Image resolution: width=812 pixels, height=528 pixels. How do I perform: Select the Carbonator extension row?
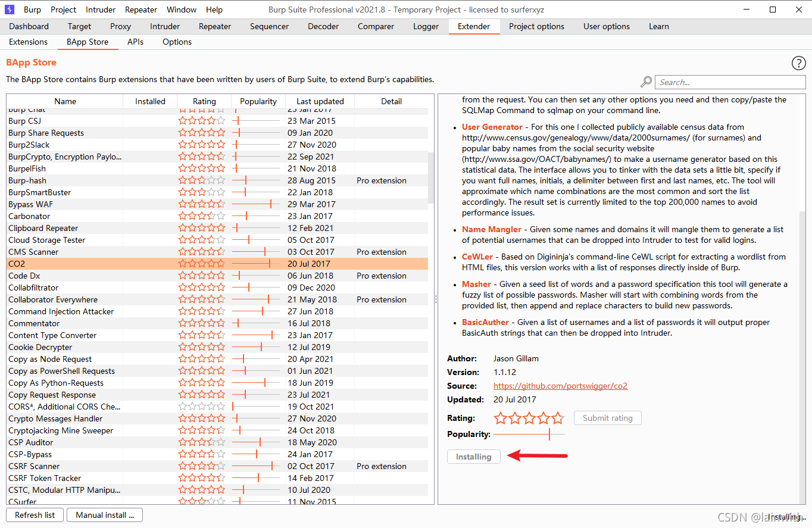[x=217, y=216]
